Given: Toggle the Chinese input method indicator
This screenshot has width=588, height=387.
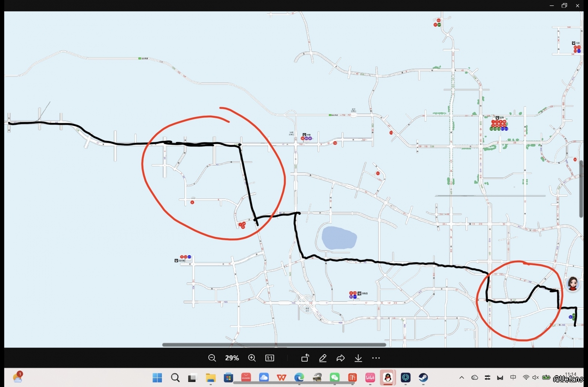Looking at the screenshot, I should pyautogui.click(x=513, y=378).
